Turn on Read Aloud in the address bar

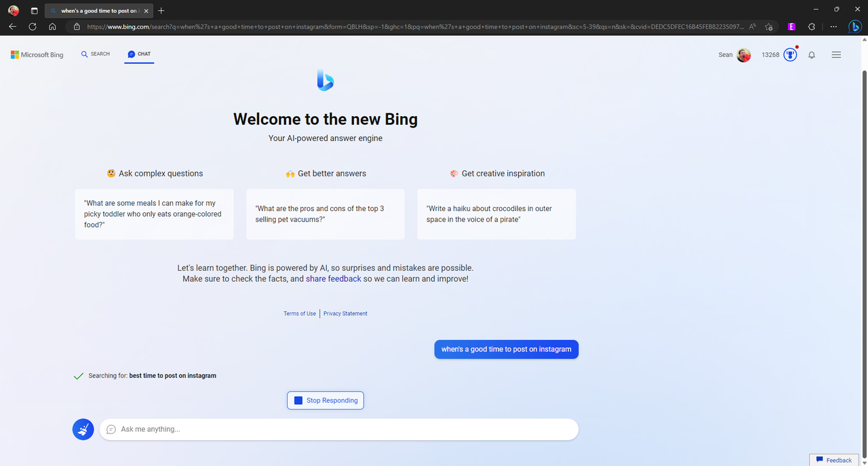tap(752, 26)
